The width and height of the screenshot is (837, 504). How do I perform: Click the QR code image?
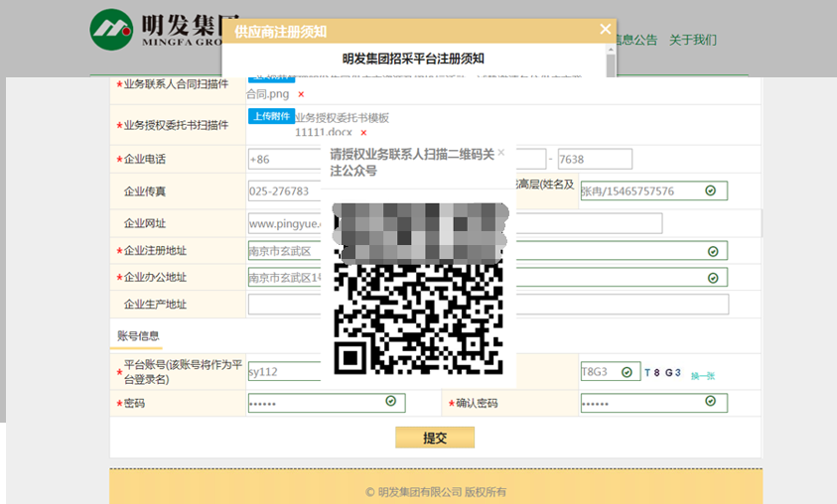[x=418, y=289]
